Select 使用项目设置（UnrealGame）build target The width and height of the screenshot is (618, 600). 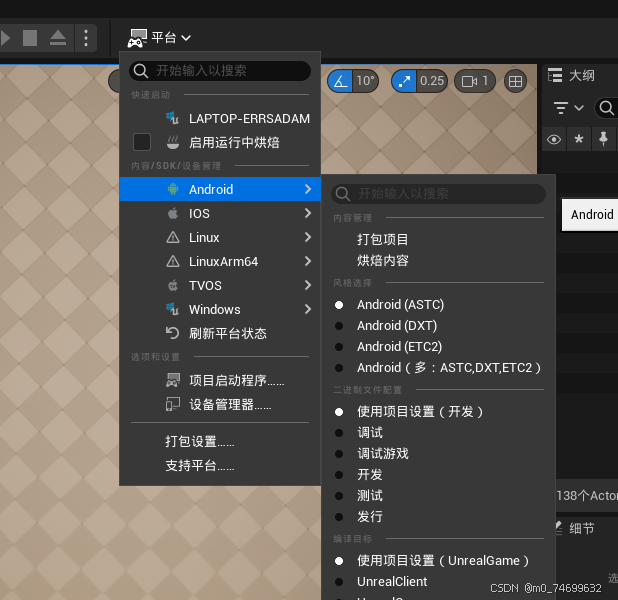(x=438, y=561)
